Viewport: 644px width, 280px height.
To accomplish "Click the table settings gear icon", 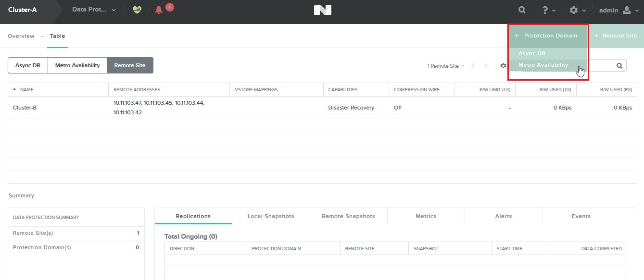I will tap(503, 66).
